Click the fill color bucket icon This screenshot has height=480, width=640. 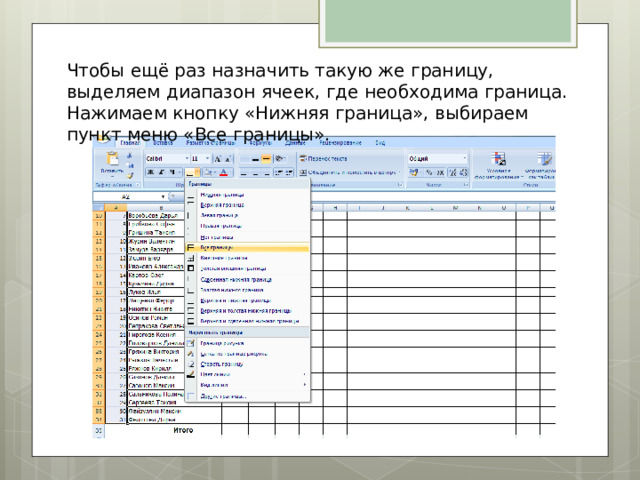(208, 173)
